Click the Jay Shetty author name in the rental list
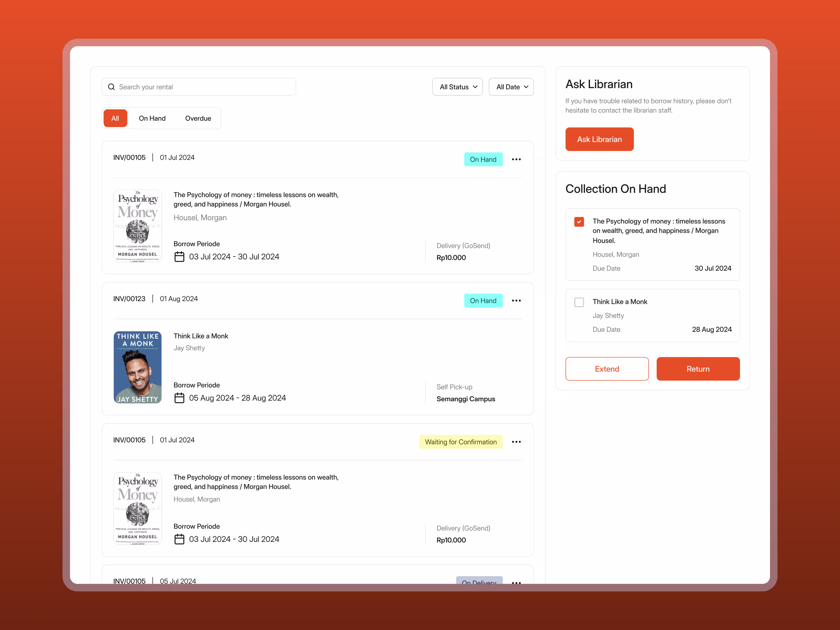The height and width of the screenshot is (630, 840). click(189, 348)
